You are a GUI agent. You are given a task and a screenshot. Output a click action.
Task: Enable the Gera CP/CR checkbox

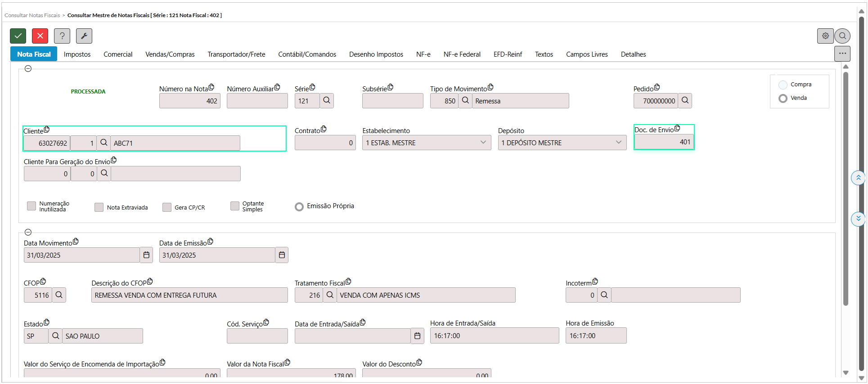coord(167,207)
